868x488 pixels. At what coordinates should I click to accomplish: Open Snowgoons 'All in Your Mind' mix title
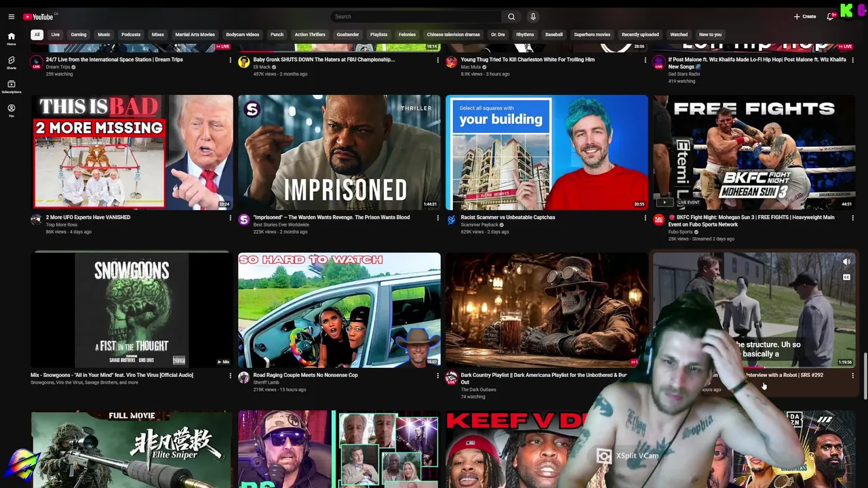tap(112, 375)
